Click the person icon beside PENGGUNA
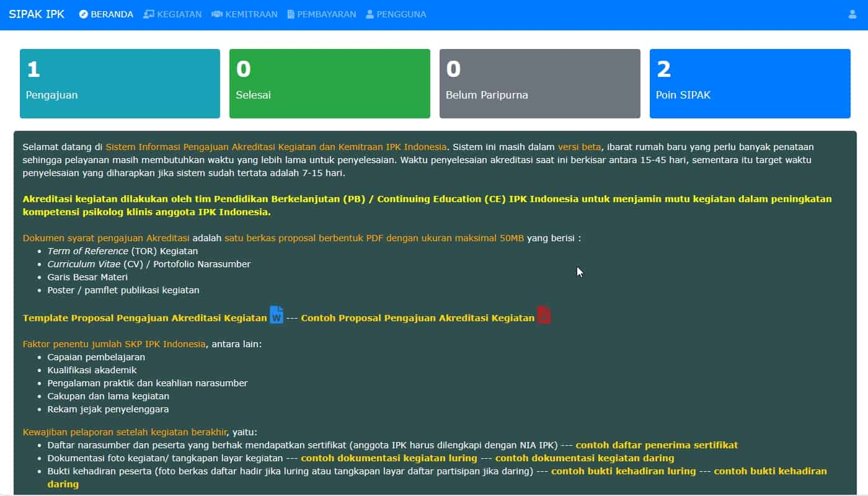 (x=370, y=14)
